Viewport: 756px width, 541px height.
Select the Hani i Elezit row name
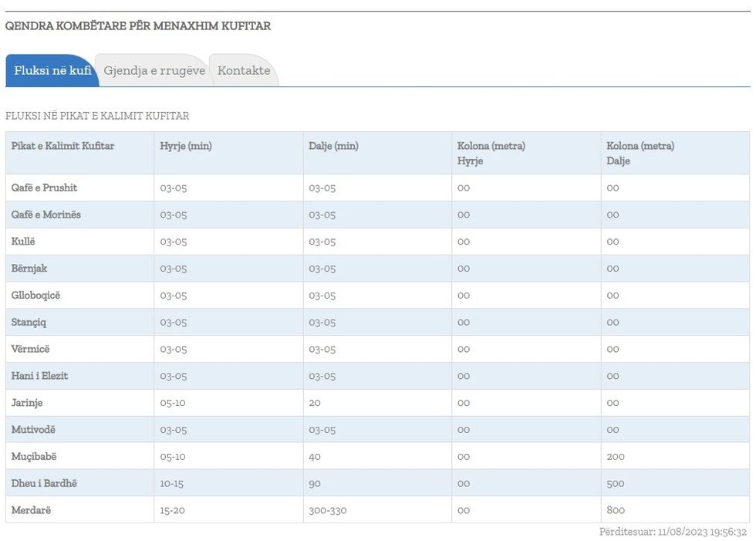(x=39, y=376)
